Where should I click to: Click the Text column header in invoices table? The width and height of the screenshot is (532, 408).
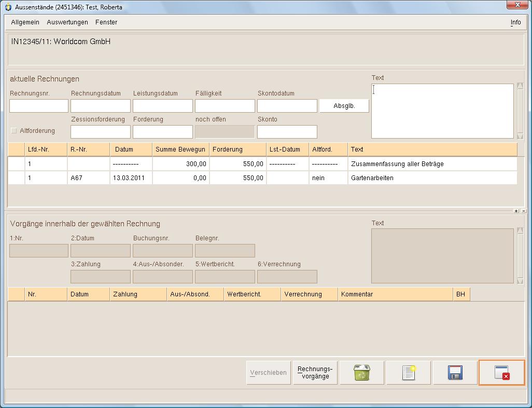click(x=432, y=149)
